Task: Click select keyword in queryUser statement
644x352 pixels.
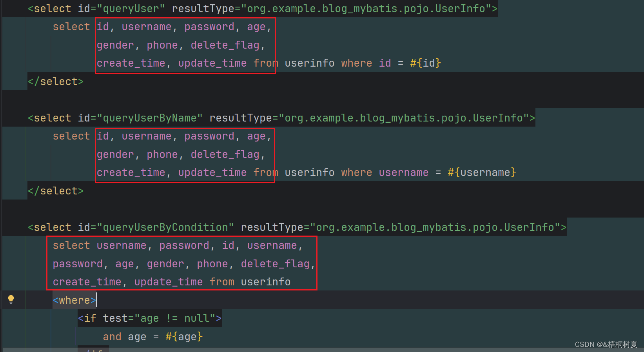Action: [x=71, y=27]
